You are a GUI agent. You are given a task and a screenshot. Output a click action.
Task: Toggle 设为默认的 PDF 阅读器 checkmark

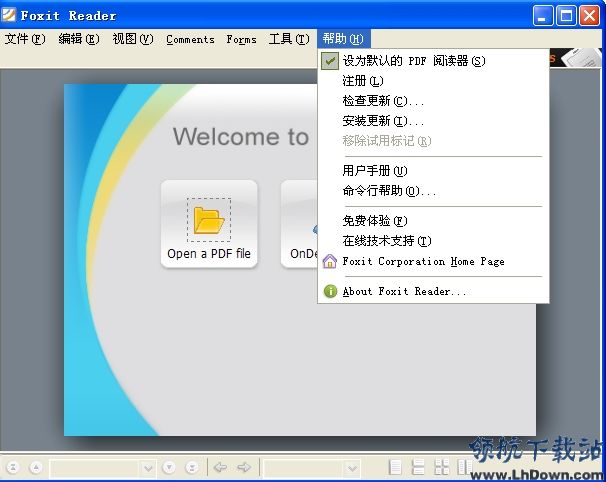330,61
